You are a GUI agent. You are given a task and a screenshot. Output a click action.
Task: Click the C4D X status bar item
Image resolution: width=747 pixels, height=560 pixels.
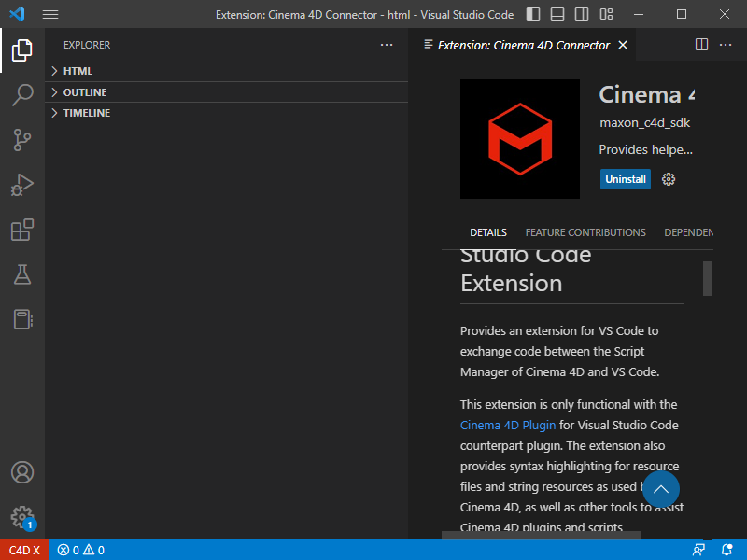(24, 550)
